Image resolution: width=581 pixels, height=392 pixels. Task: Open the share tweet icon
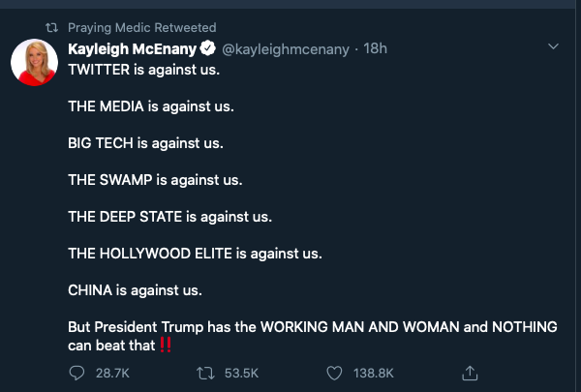470,373
